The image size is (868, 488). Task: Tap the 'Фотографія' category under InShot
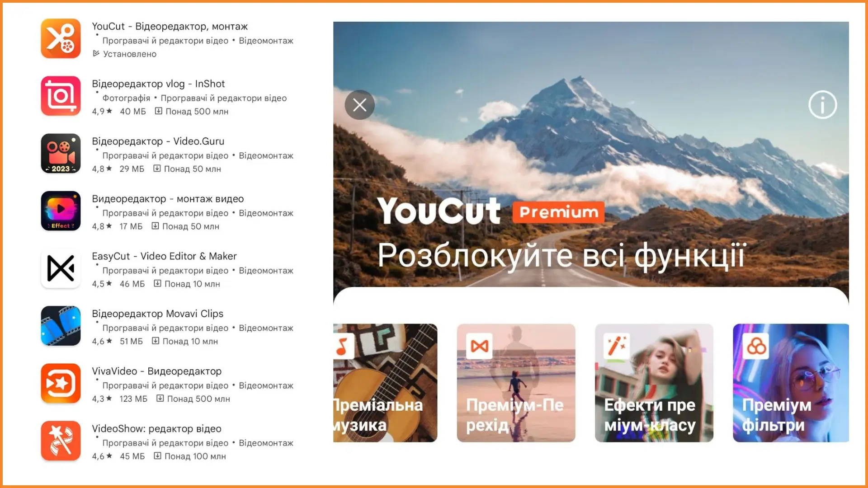tap(126, 98)
